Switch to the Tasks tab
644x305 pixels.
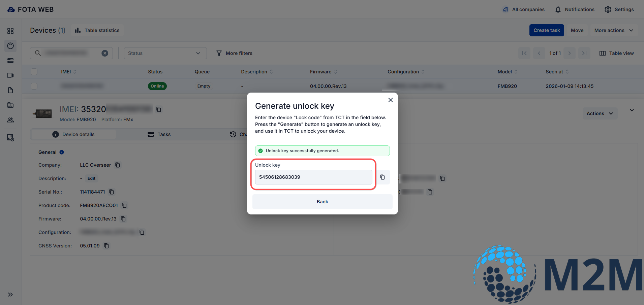(159, 134)
